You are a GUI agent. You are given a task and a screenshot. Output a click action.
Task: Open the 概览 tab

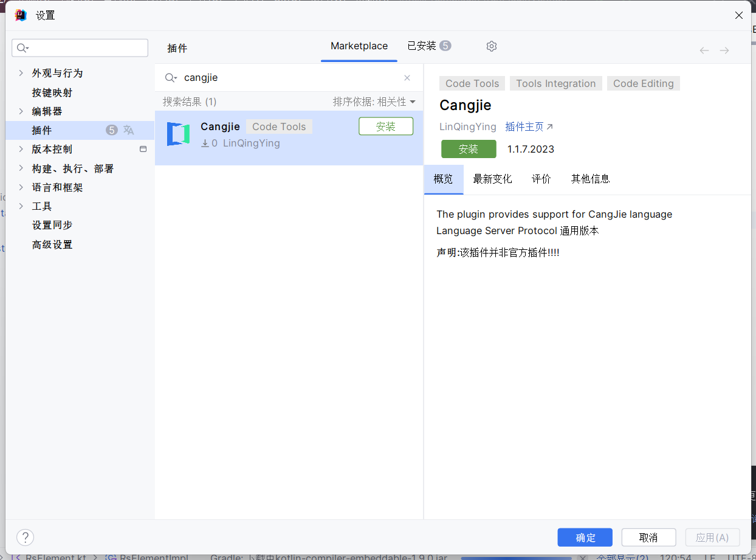[x=443, y=179]
